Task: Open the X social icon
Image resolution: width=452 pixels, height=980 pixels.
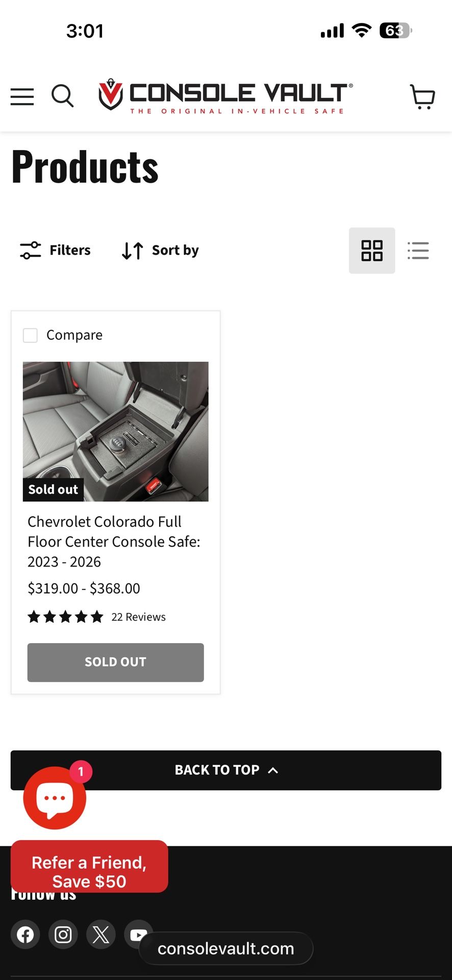Action: 101,935
